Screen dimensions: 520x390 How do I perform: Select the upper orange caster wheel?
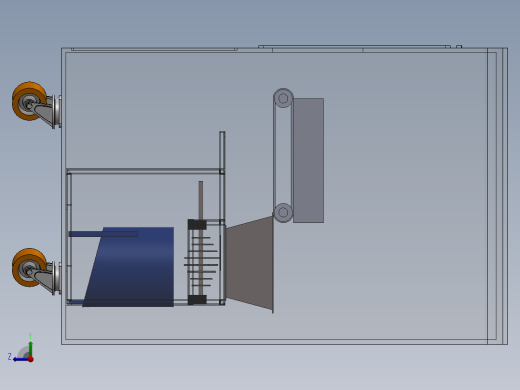pyautogui.click(x=29, y=101)
